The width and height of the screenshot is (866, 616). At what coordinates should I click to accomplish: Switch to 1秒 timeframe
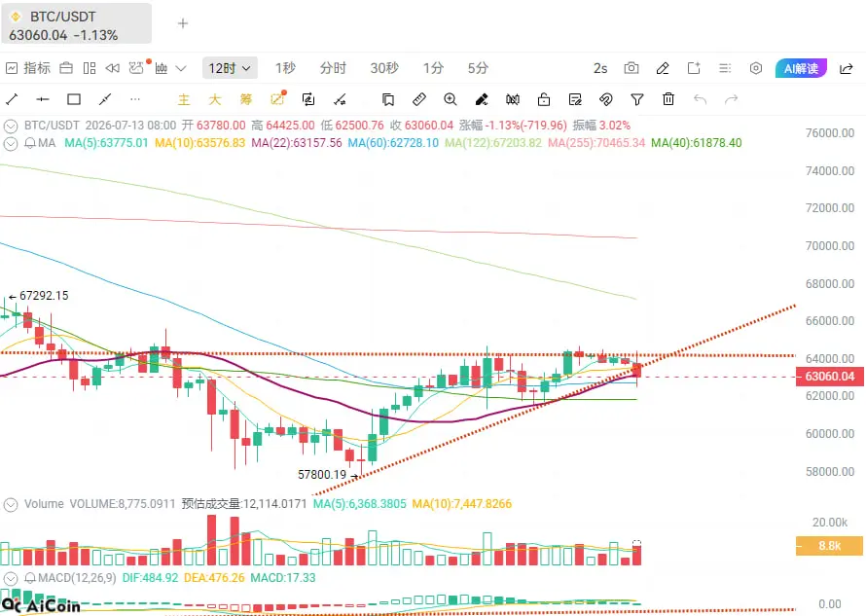[285, 68]
